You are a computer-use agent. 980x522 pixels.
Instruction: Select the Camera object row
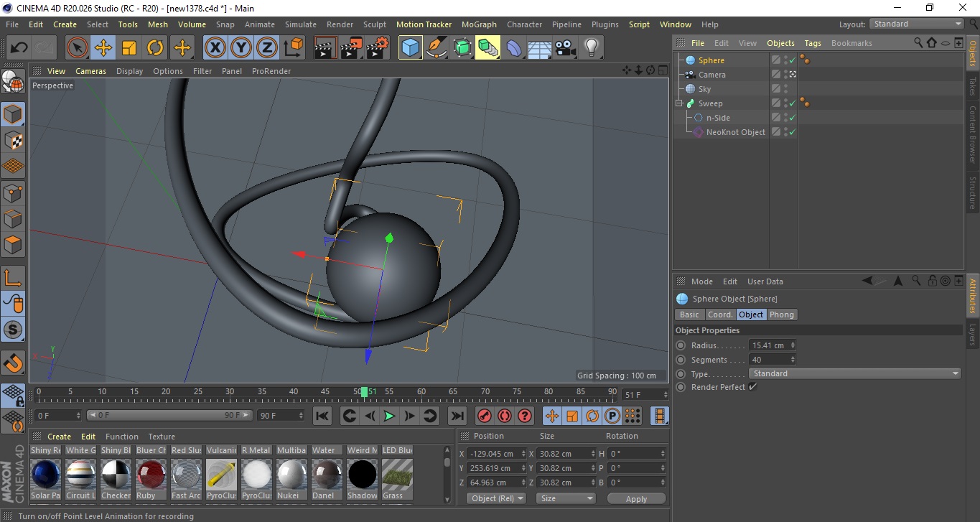coord(712,75)
